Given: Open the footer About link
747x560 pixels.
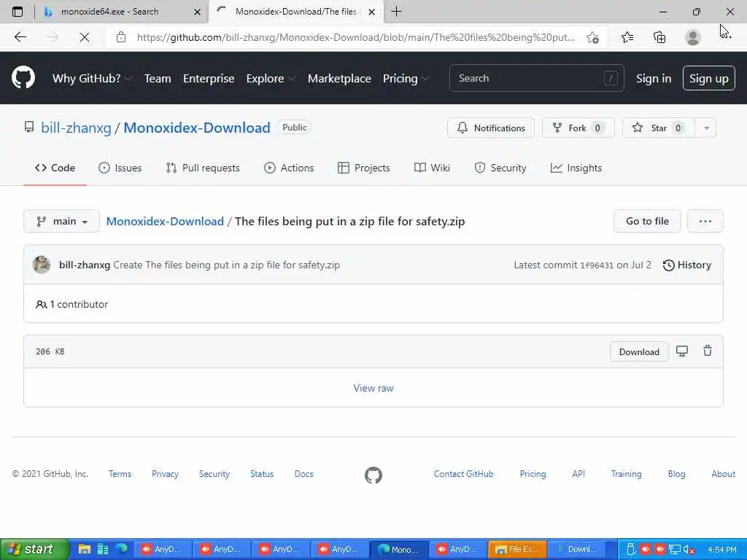Looking at the screenshot, I should [723, 474].
